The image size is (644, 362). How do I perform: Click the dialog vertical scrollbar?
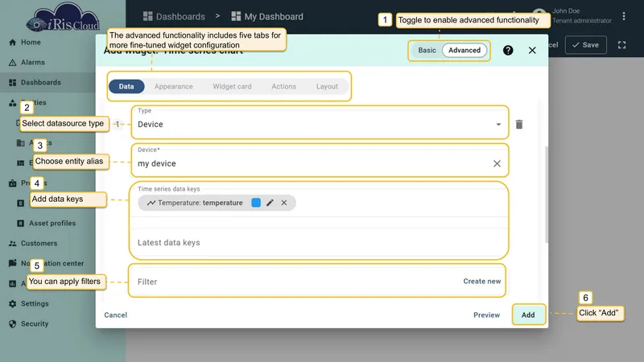547,195
